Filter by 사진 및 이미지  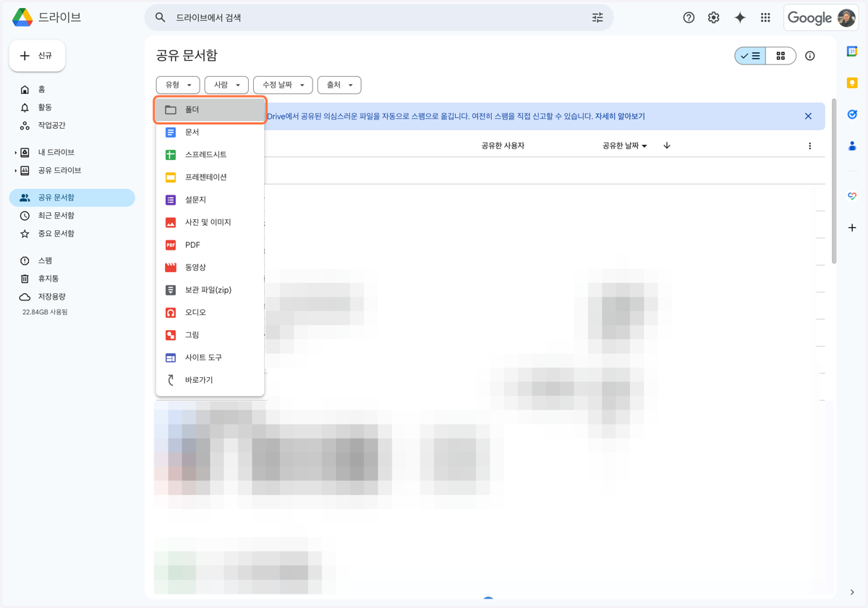(210, 222)
